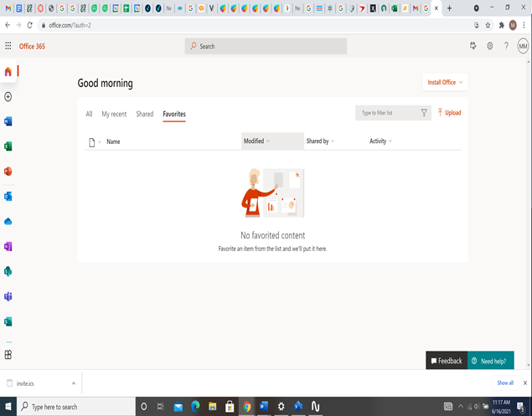This screenshot has width=532, height=416.
Task: Click the Upload button
Action: tap(449, 112)
